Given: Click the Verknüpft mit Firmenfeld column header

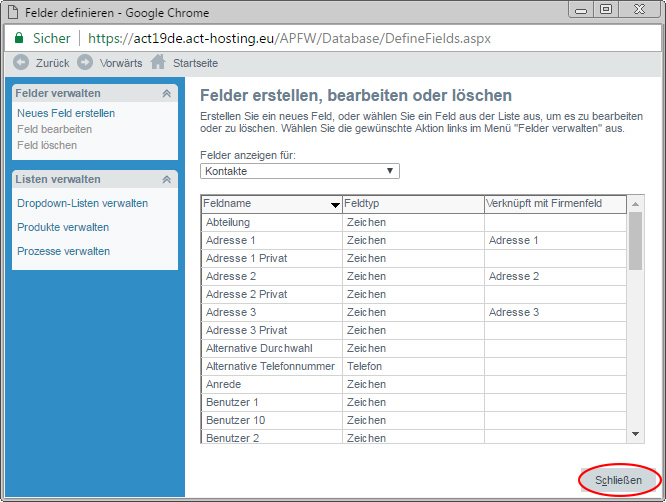Looking at the screenshot, I should pos(555,204).
